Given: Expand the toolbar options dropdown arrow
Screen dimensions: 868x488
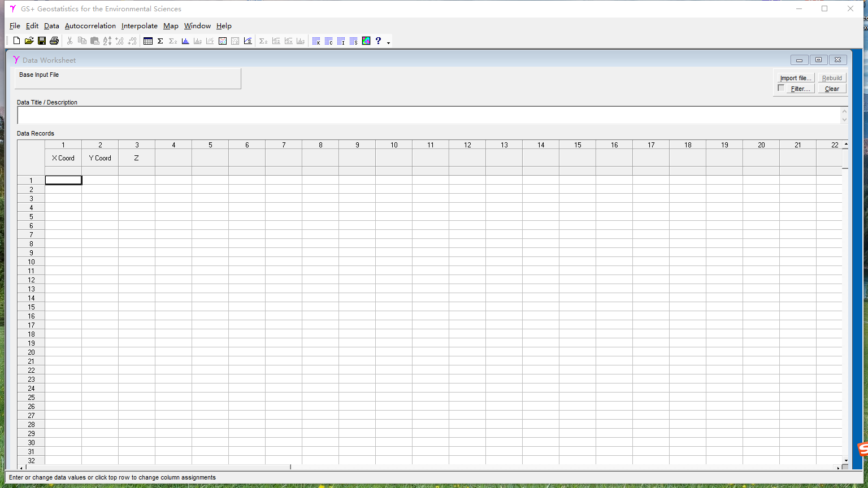Looking at the screenshot, I should 388,43.
